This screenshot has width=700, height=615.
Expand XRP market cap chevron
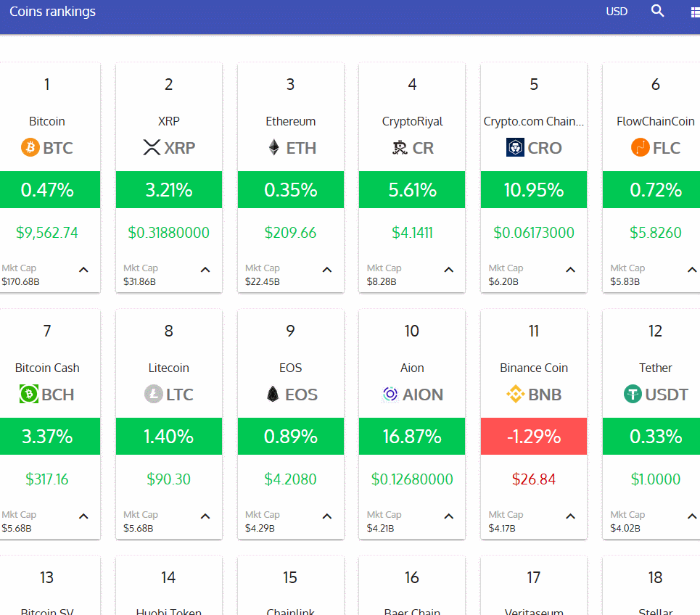(205, 270)
